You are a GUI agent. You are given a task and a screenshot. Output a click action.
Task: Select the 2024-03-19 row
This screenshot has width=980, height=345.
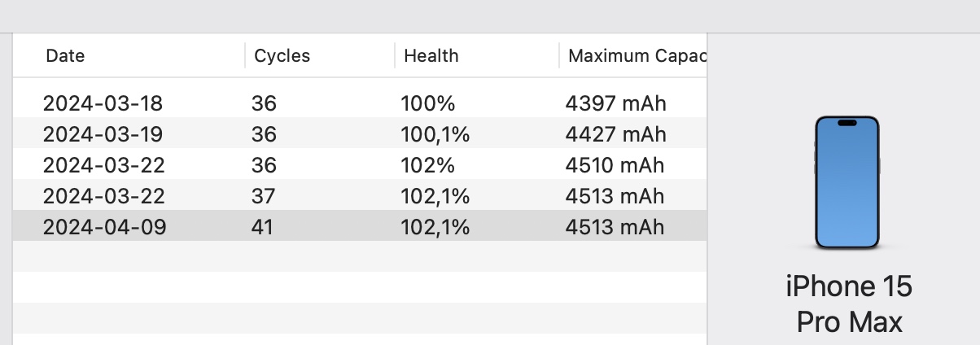click(360, 133)
